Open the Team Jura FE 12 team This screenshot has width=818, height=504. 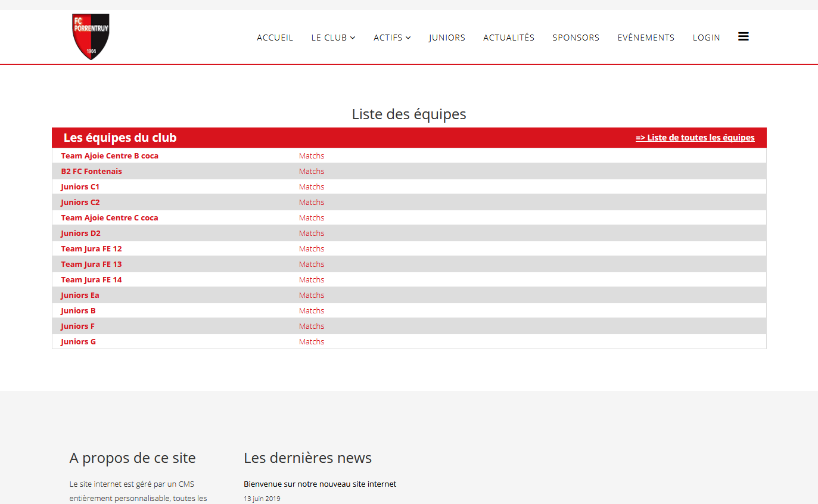click(x=91, y=248)
